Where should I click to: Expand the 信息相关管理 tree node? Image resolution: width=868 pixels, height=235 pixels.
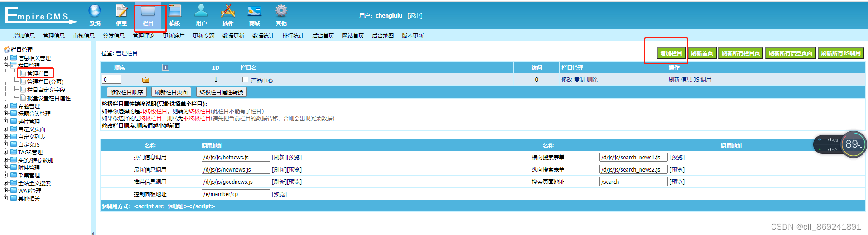[6, 58]
